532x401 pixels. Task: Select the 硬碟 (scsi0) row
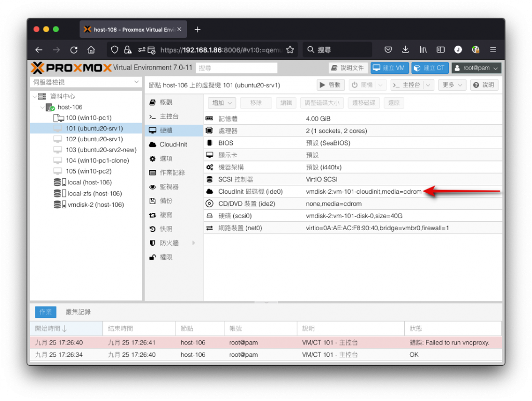click(x=353, y=216)
